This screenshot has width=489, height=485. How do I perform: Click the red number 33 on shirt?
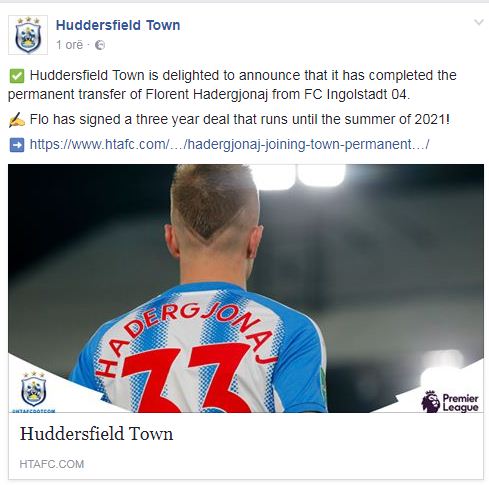[187, 378]
